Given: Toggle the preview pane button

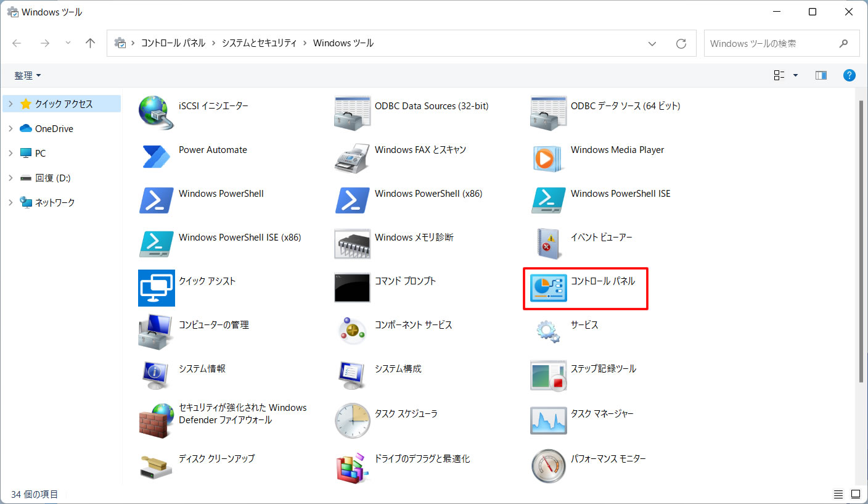Looking at the screenshot, I should click(x=821, y=75).
